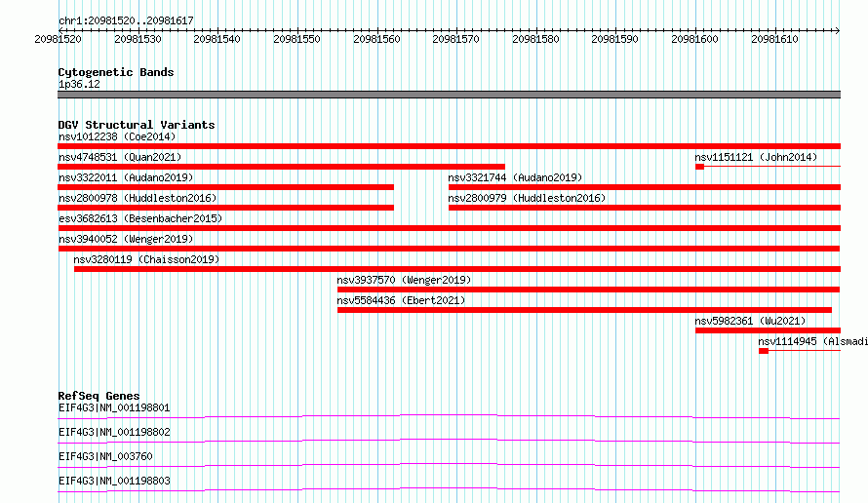Select the nsv3280119 red variant bar

457,269
